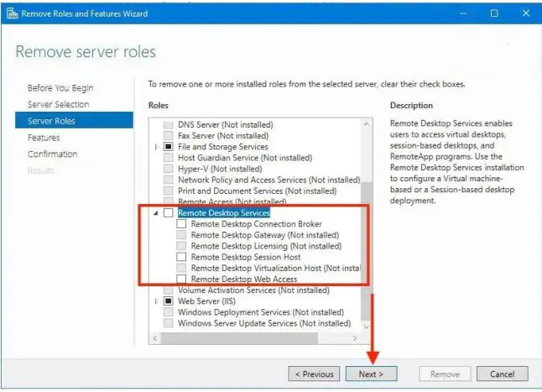Click Remote Desktop Virtualization Host checkbox
The image size is (542, 392).
[181, 269]
